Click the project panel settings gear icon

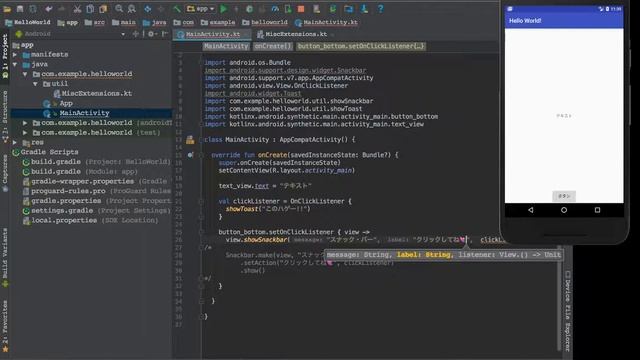[151, 34]
